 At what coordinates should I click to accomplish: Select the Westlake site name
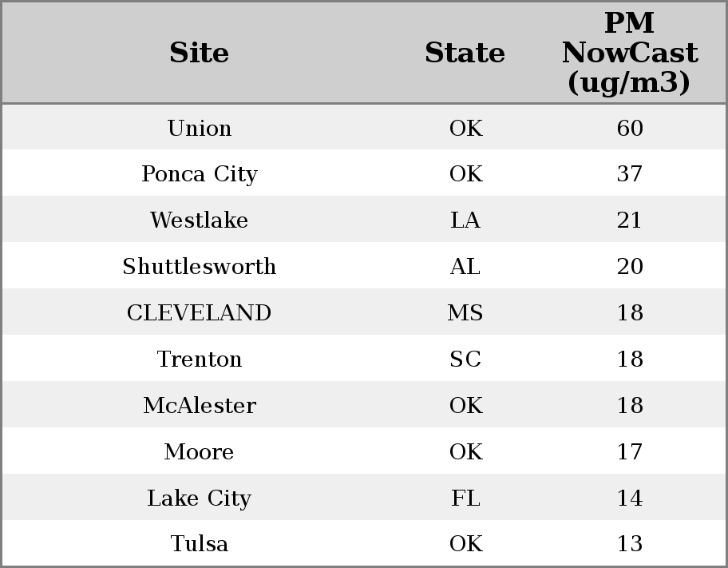coord(200,220)
